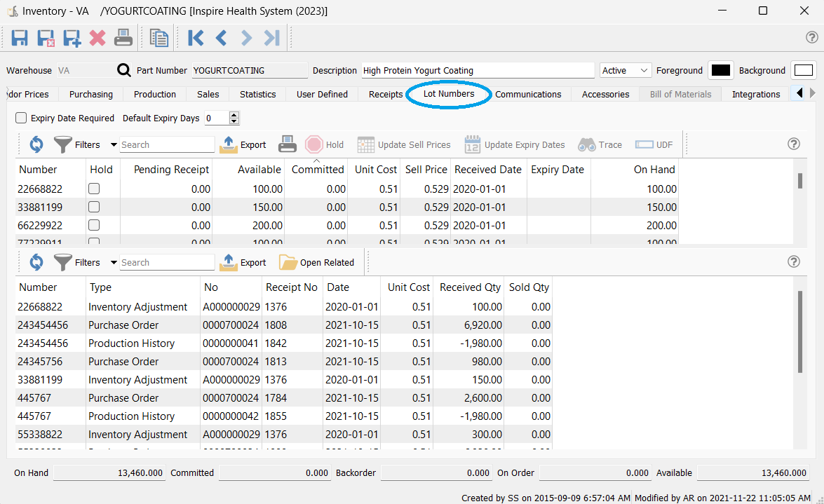
Task: Check Hold for lot 33881199
Action: click(x=94, y=207)
